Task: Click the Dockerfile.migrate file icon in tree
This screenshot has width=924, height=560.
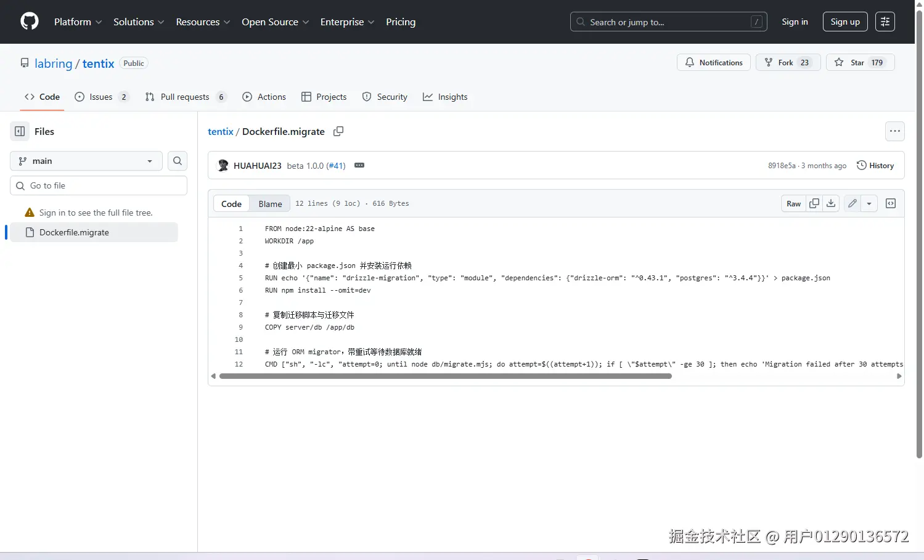Action: point(30,232)
